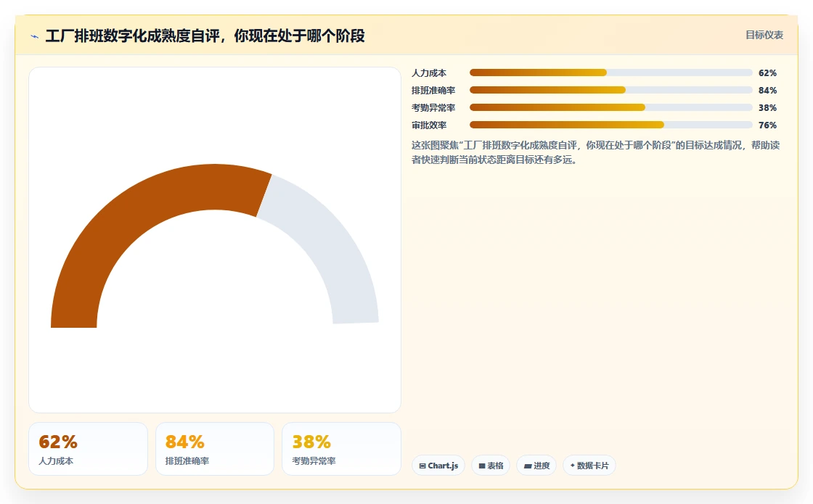Click the 62% value beside 人力成本 bar

(x=767, y=73)
